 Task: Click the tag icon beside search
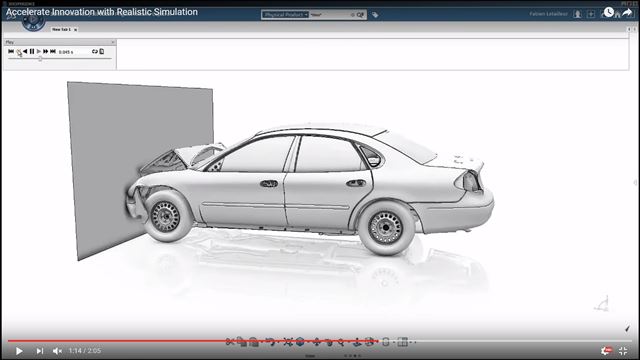point(375,15)
